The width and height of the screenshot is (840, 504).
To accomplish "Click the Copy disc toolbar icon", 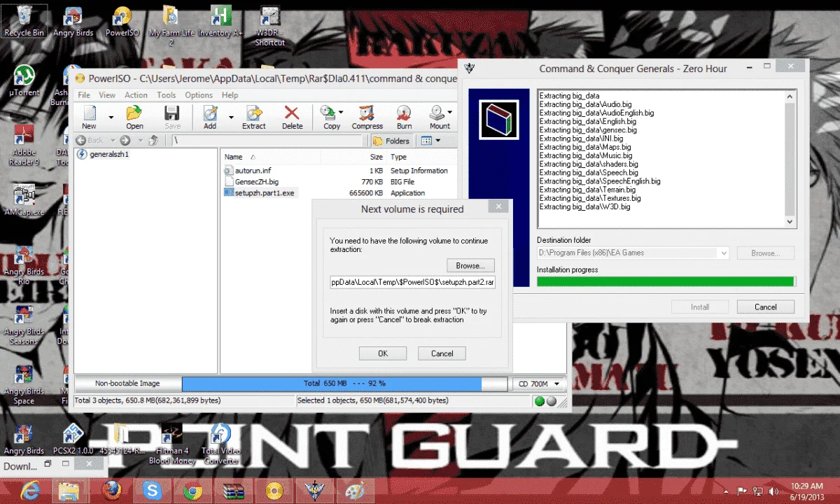I will pos(328,117).
